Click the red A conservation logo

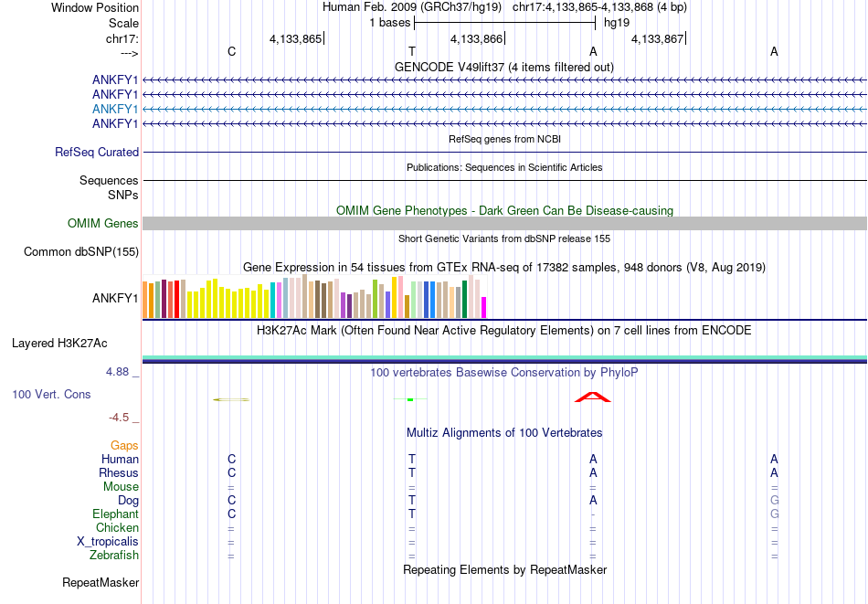point(593,397)
